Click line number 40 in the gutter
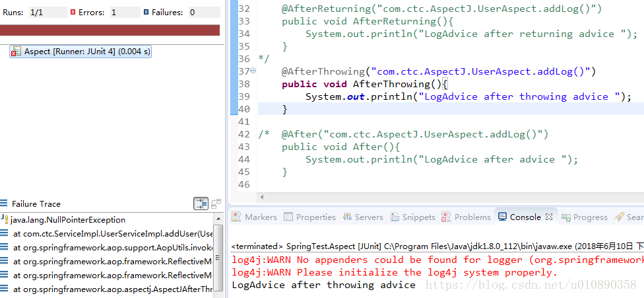This screenshot has width=644, height=298. tap(244, 109)
